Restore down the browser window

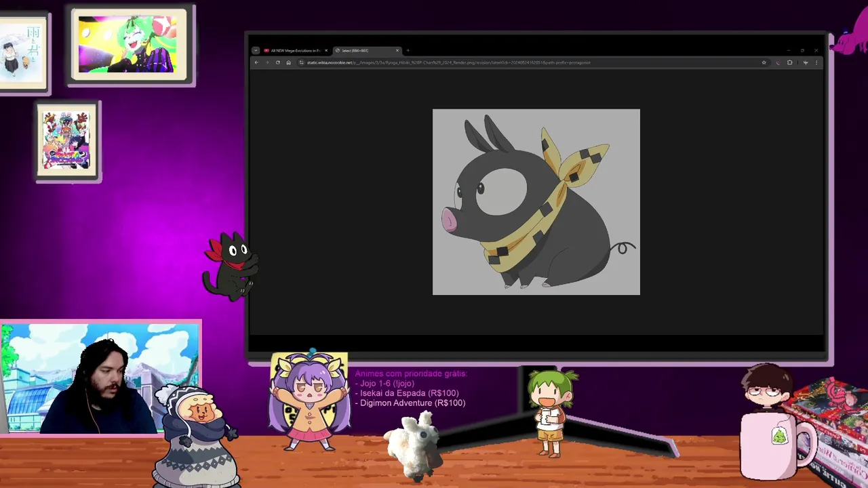[x=802, y=50]
